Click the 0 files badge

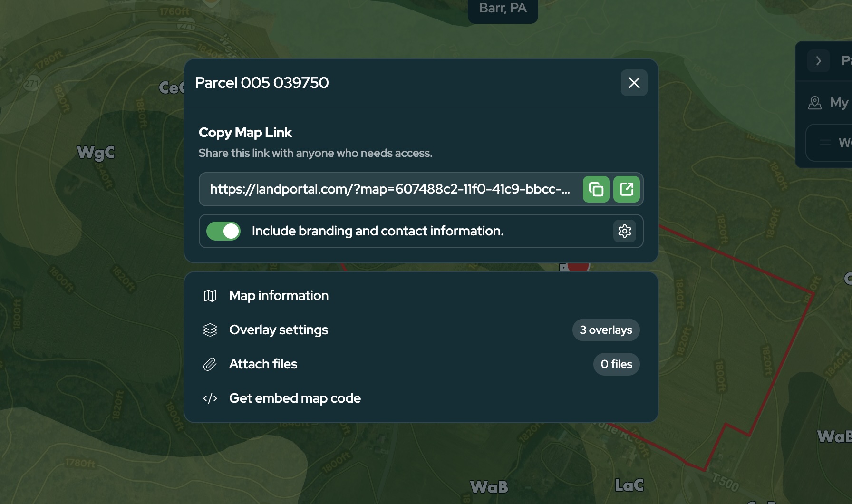616,364
